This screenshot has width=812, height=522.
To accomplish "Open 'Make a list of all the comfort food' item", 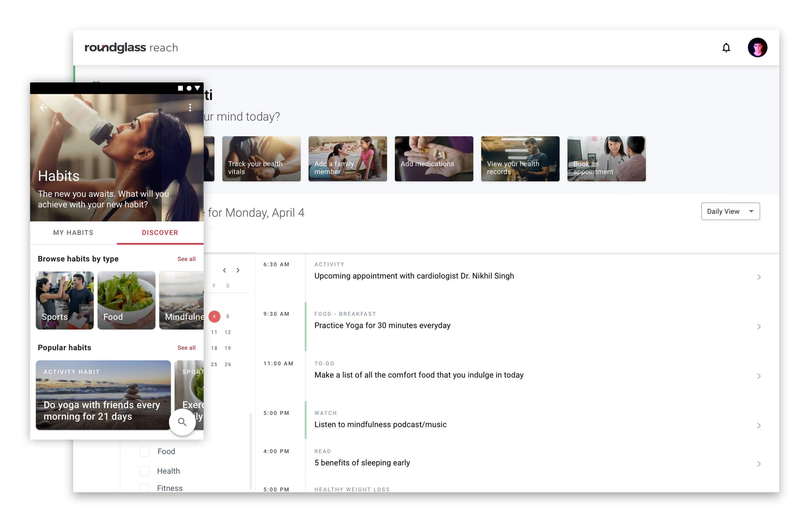I will click(x=419, y=375).
